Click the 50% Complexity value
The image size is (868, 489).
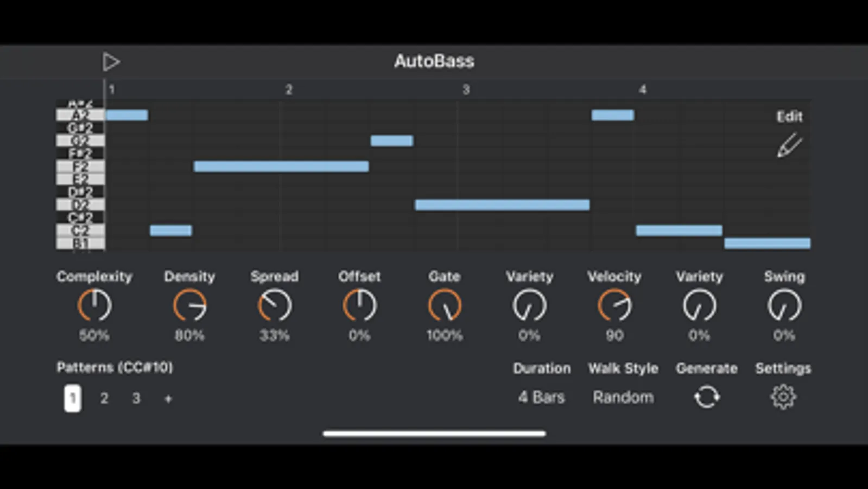click(94, 335)
